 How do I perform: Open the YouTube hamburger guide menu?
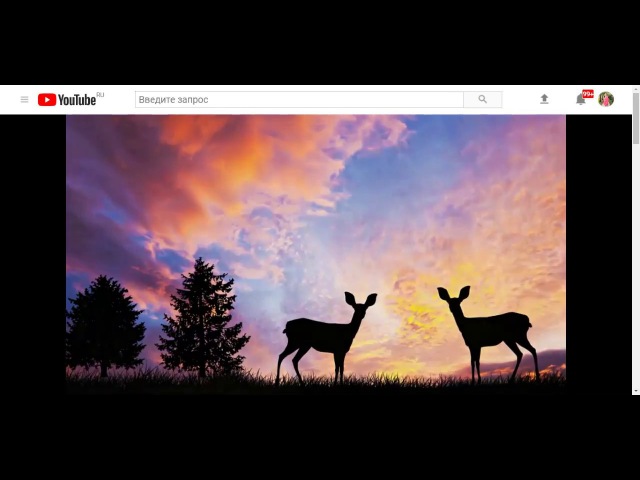tap(24, 100)
